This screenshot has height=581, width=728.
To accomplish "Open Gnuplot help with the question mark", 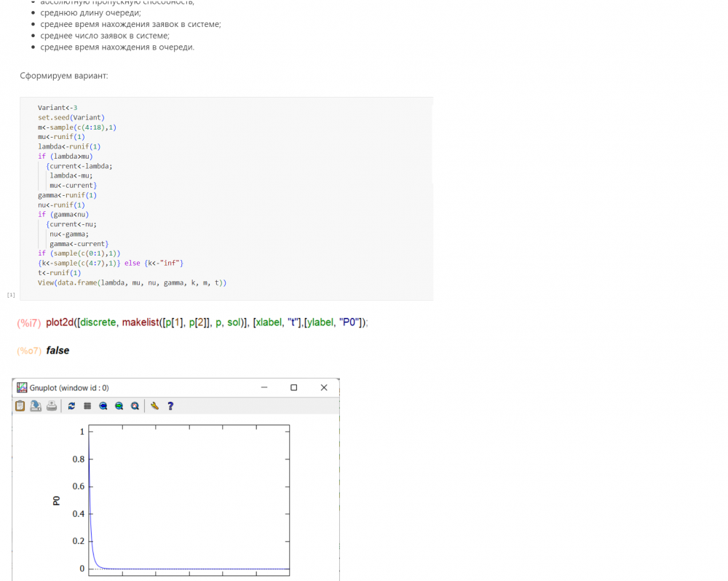I will pos(170,406).
